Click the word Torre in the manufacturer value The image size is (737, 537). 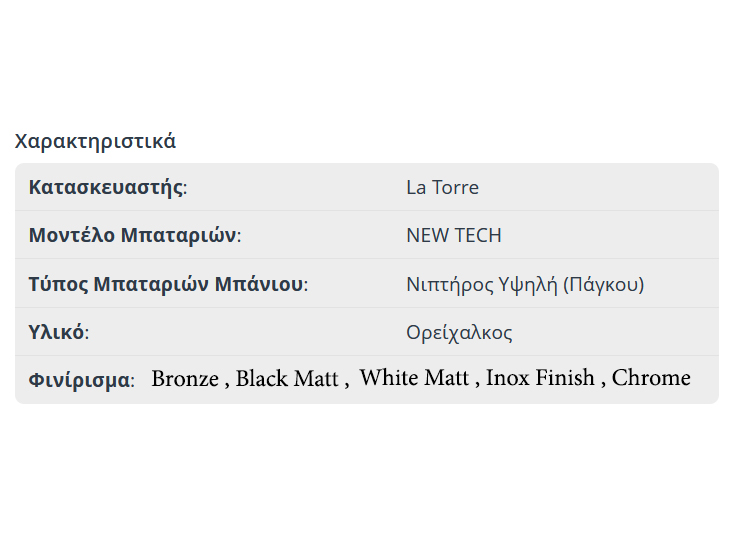[456, 187]
